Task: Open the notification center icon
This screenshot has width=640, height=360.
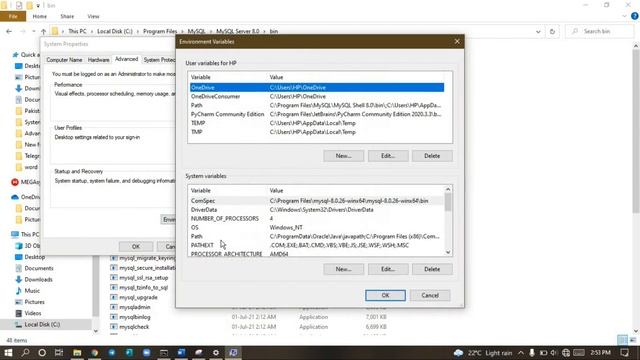Action: [x=624, y=353]
